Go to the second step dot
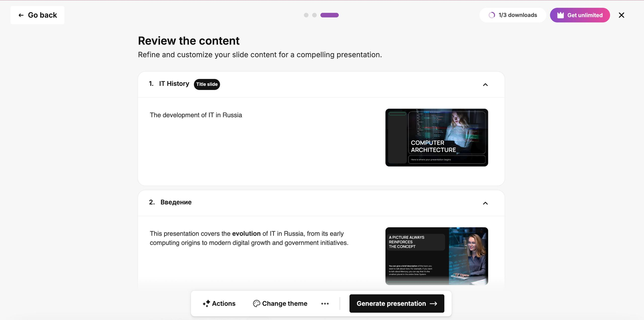 [314, 15]
